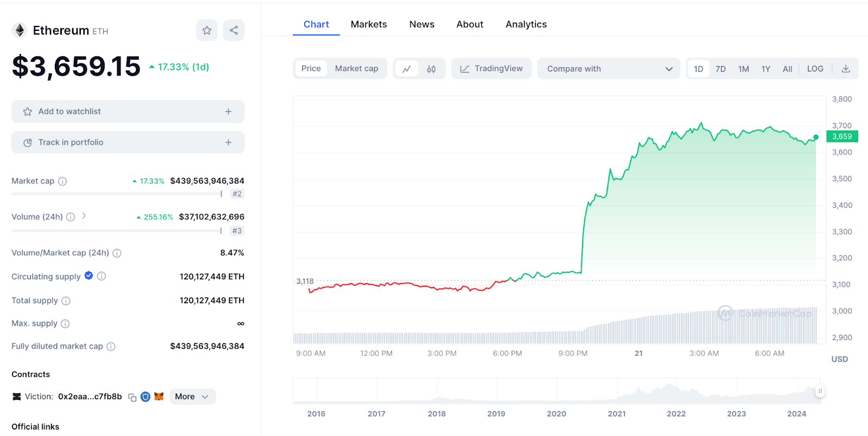Select the 1Y time range
Viewport: 868px width, 436px height.
click(x=765, y=69)
